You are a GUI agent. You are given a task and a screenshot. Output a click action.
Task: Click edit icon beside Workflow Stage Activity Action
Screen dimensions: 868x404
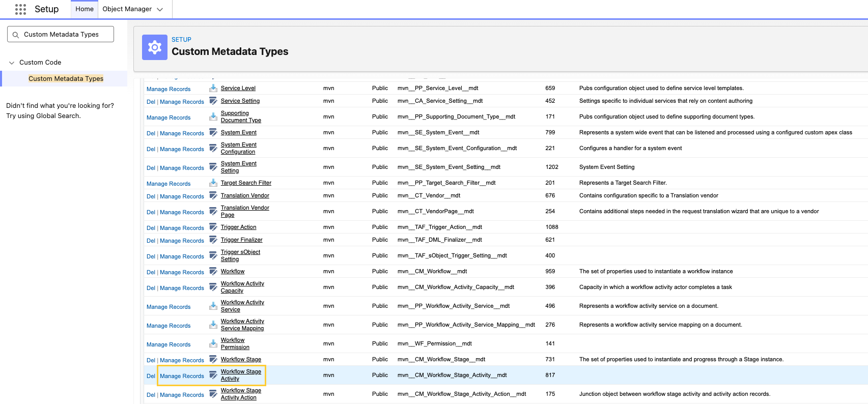(x=213, y=394)
